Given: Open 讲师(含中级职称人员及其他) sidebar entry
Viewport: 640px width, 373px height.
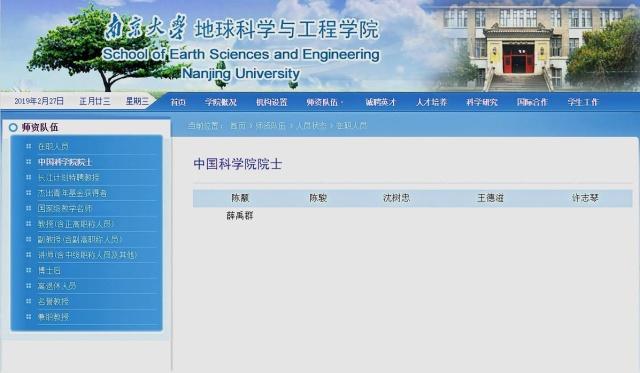Looking at the screenshot, I should [x=87, y=255].
